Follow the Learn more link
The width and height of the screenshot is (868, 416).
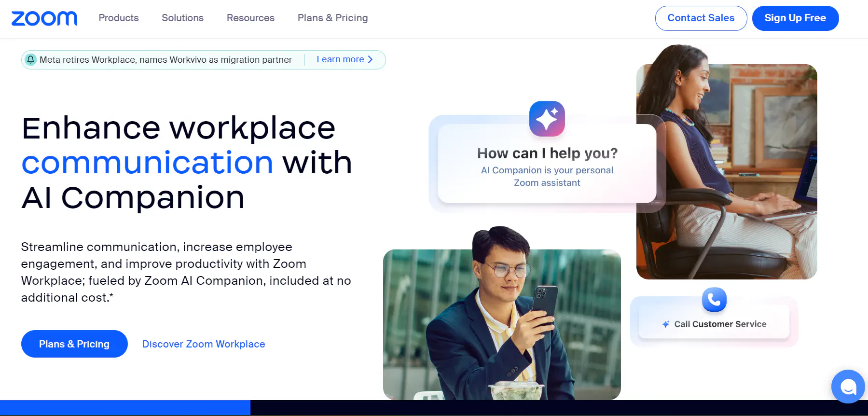pyautogui.click(x=340, y=59)
